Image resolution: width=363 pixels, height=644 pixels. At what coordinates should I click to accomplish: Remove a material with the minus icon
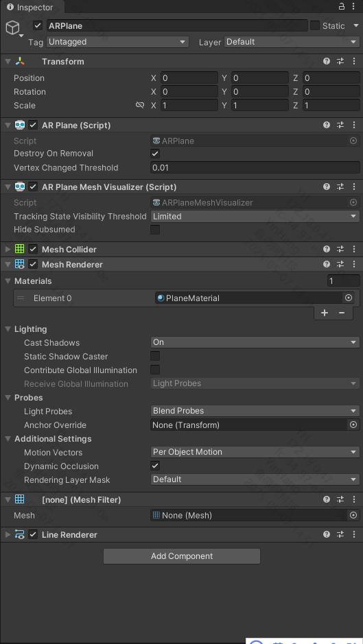coord(342,313)
